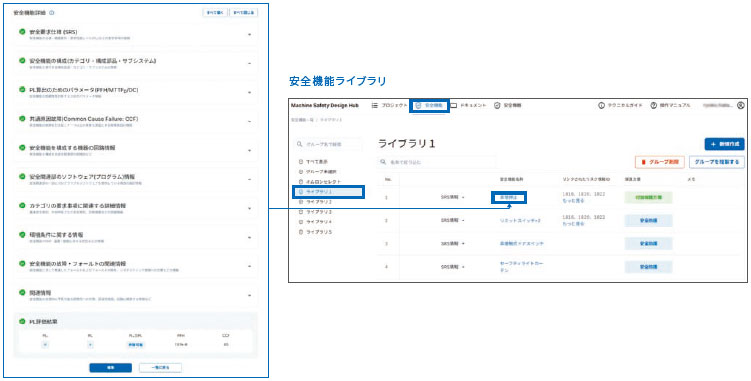Click Machine Safety Design Hub logo text

[324, 105]
